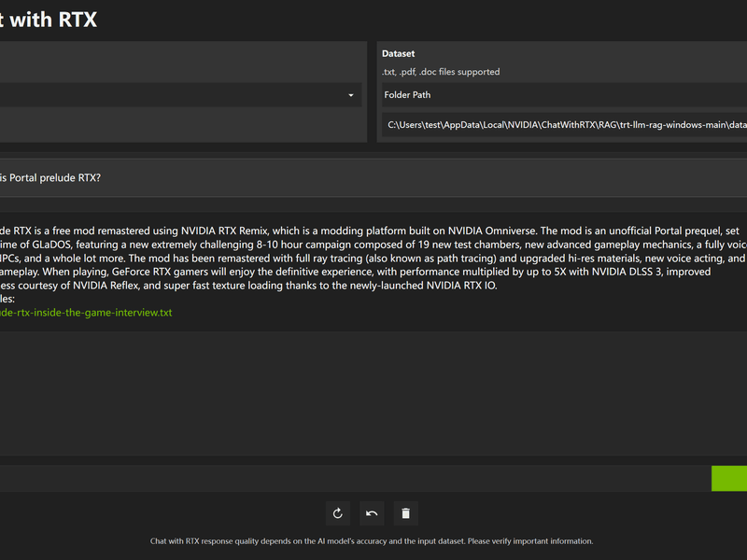
Task: Open the AI model dropdown arrow
Action: click(x=351, y=95)
